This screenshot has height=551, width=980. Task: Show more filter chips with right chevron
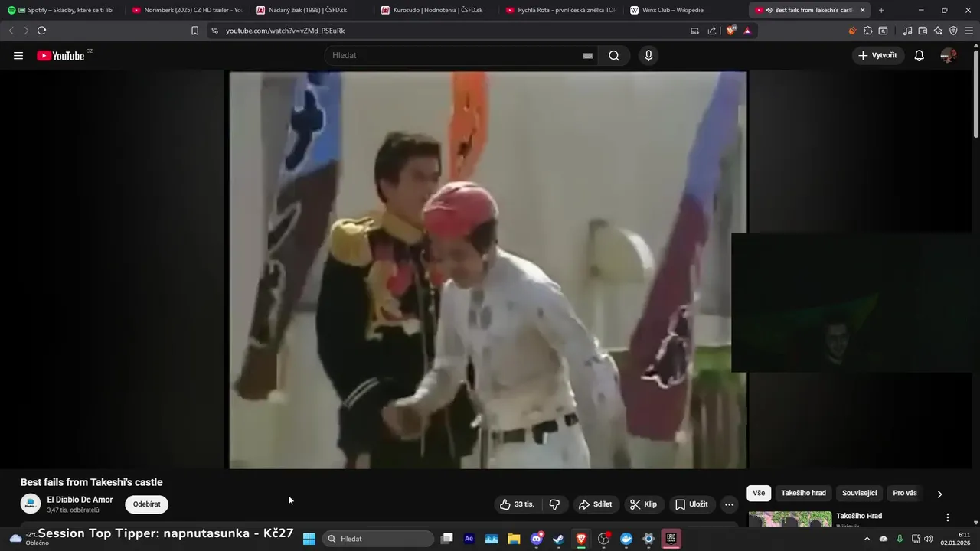tap(939, 494)
